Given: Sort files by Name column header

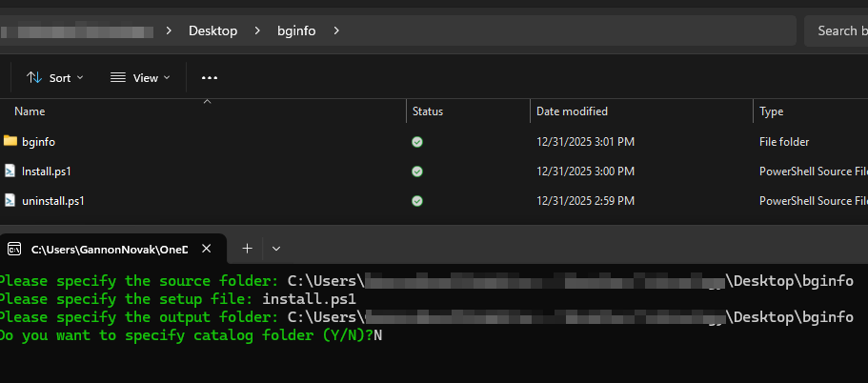Looking at the screenshot, I should pyautogui.click(x=30, y=111).
